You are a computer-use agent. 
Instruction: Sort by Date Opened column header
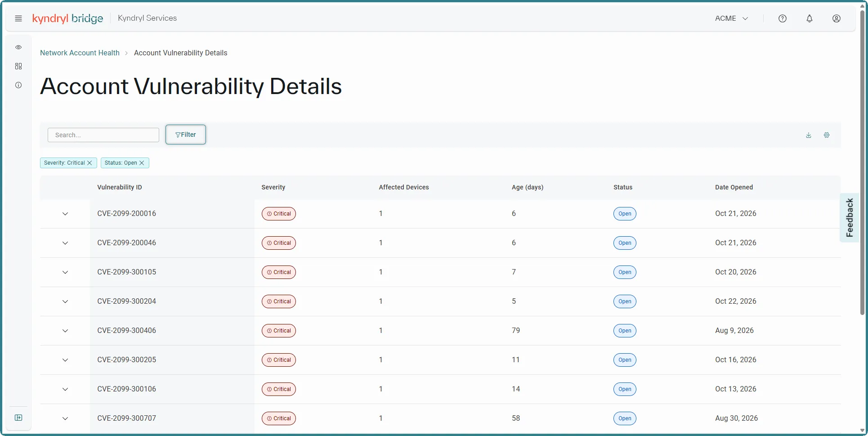pyautogui.click(x=734, y=187)
